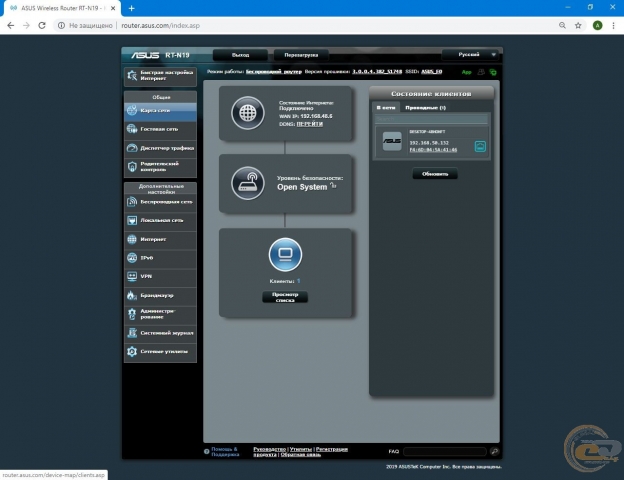Click the Open System unlocked padlock icon

tap(333, 185)
